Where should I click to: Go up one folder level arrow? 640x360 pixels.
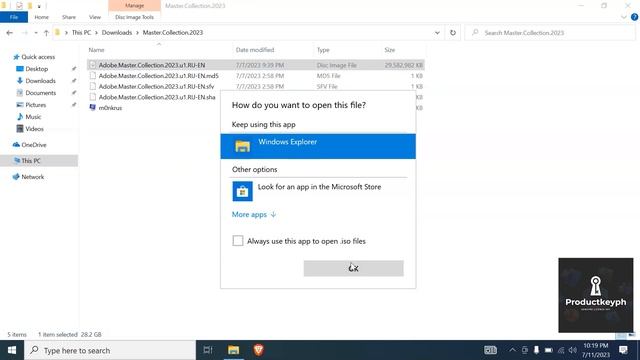click(46, 33)
